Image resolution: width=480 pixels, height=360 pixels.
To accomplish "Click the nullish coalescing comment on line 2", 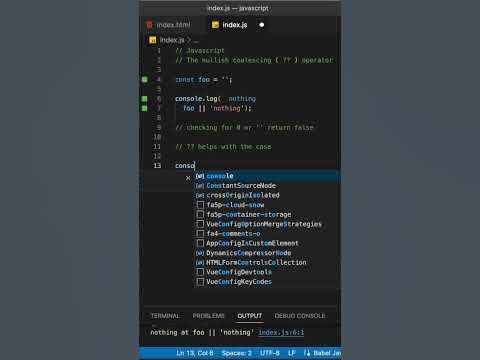I will (254, 60).
